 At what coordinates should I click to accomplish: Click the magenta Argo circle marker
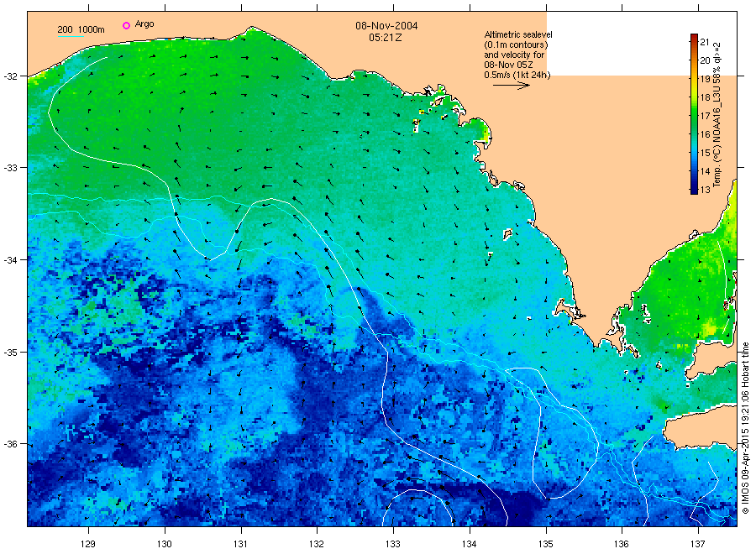126,25
